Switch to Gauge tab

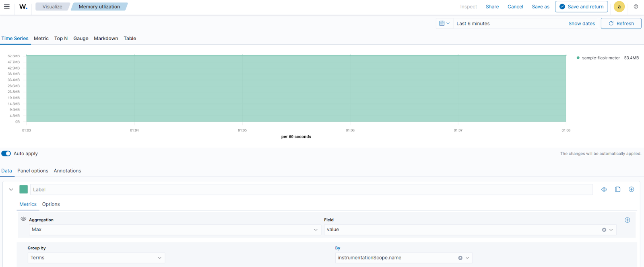point(81,39)
